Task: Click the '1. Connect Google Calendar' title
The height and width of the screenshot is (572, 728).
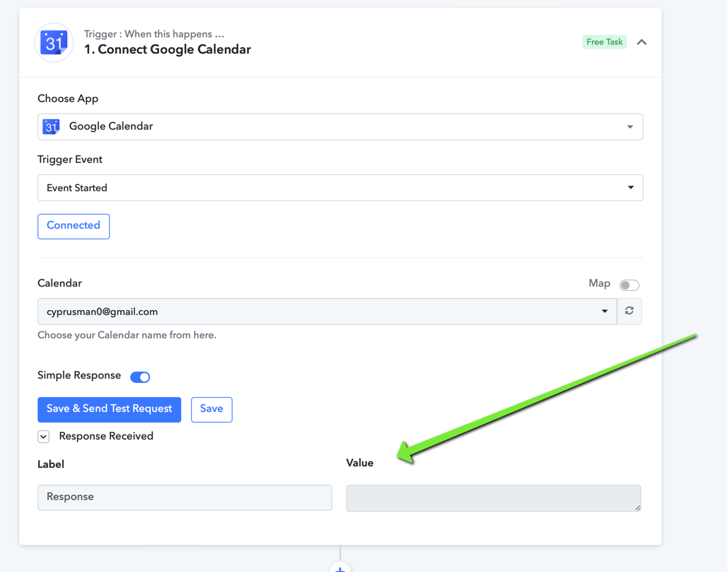Action: pyautogui.click(x=167, y=50)
